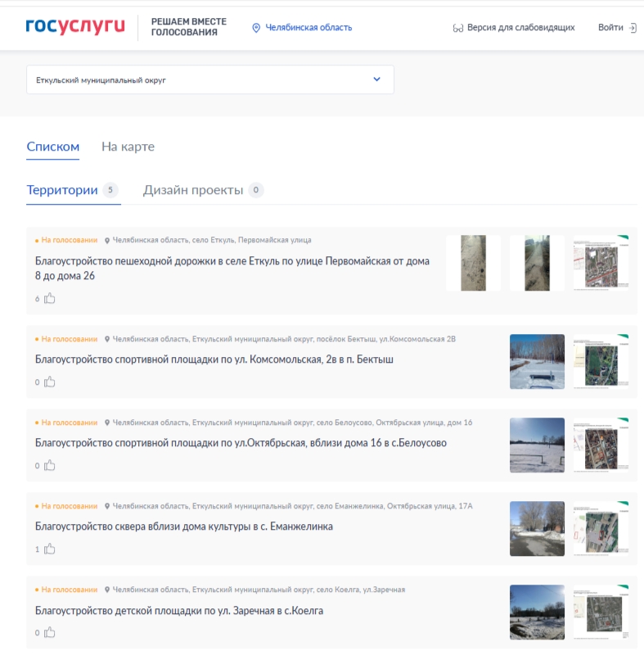The height and width of the screenshot is (660, 644).
Task: View the map scheme thumbnail for Первомайская project
Action: click(601, 263)
